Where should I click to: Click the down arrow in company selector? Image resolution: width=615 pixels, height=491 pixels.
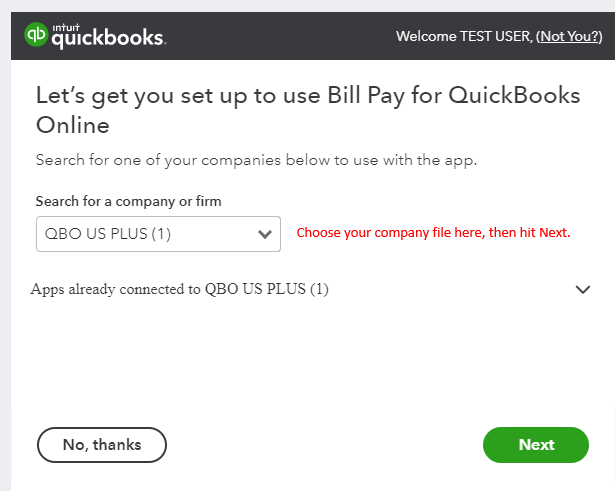(265, 234)
